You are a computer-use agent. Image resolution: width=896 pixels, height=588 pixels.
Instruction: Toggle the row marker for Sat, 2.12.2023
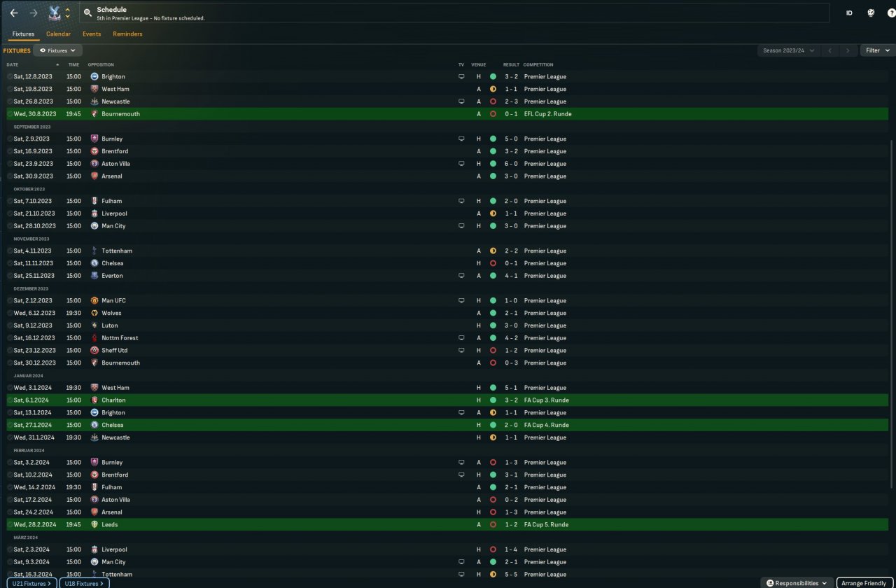pyautogui.click(x=10, y=301)
